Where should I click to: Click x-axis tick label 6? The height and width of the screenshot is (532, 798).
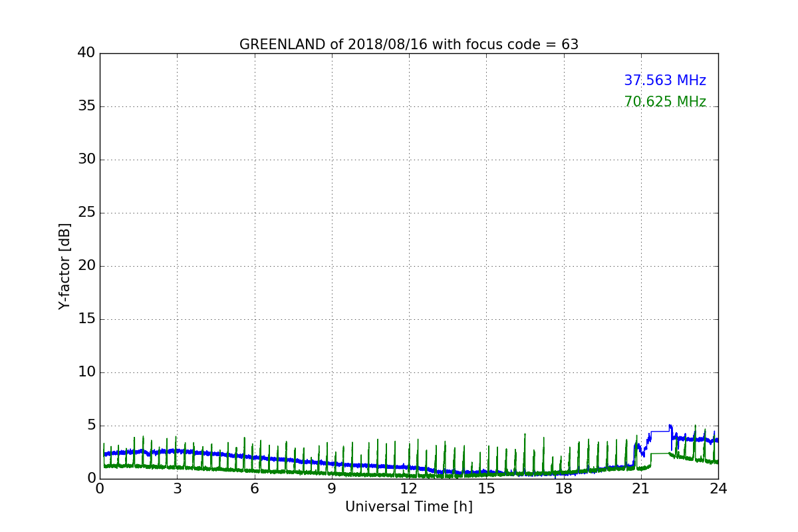point(254,488)
